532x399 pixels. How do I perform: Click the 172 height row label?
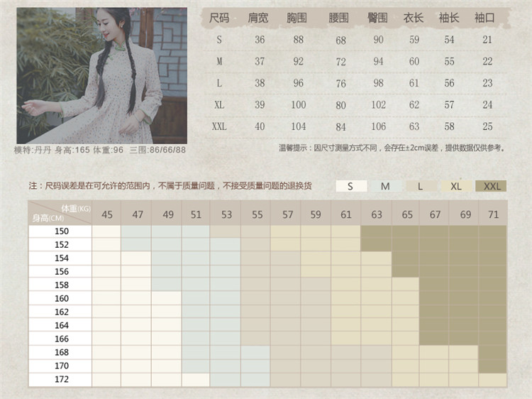[x=62, y=379]
